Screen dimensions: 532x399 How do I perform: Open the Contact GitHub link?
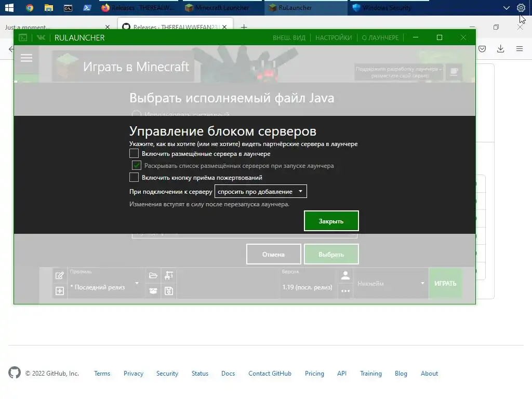tap(270, 373)
